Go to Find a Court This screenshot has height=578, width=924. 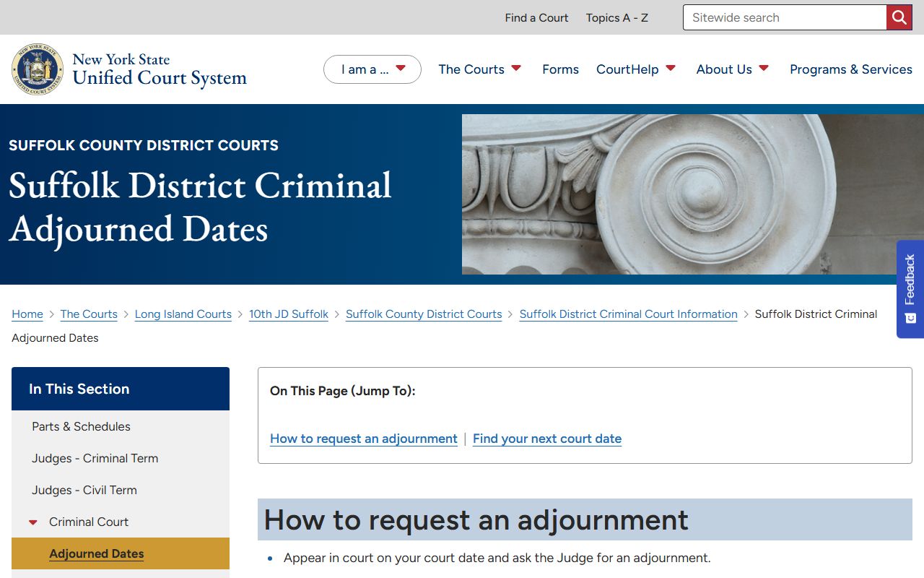(536, 17)
